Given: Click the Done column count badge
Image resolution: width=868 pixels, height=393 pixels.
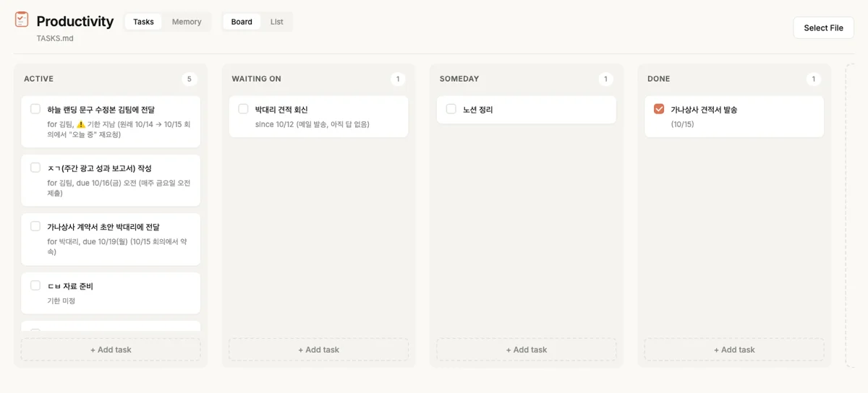Looking at the screenshot, I should (813, 79).
